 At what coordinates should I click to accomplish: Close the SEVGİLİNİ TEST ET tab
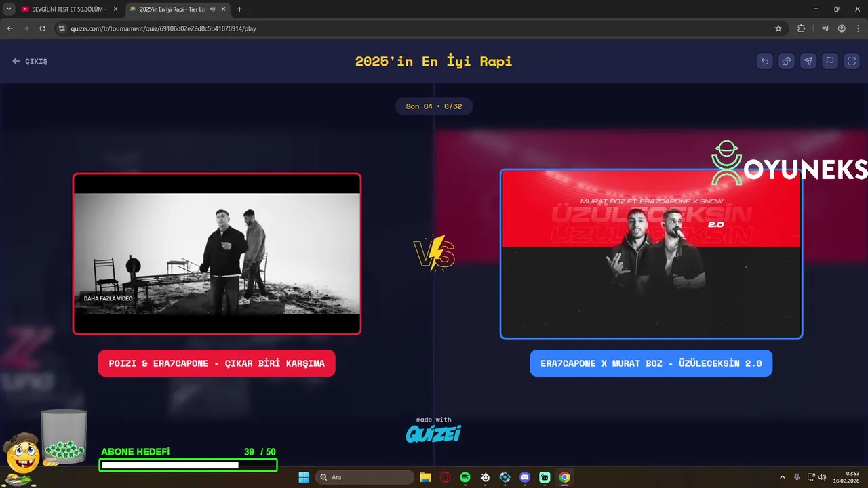(115, 9)
